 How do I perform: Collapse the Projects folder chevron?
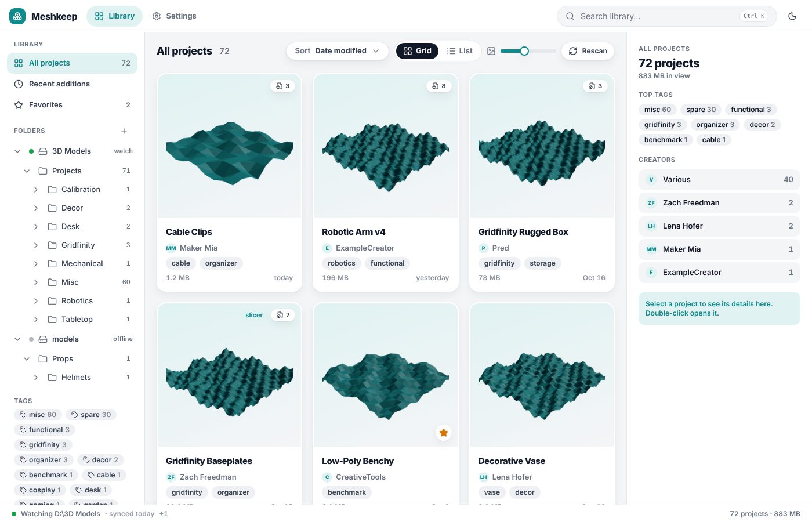[27, 171]
